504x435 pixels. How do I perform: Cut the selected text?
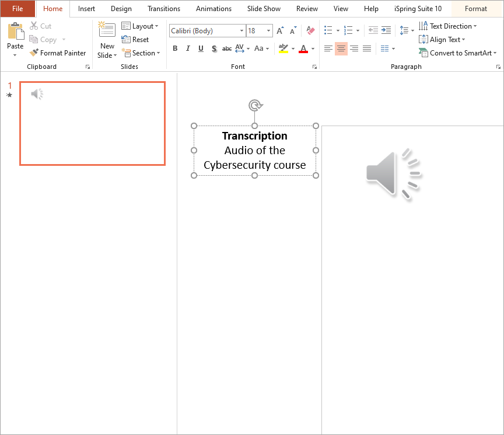coord(41,26)
